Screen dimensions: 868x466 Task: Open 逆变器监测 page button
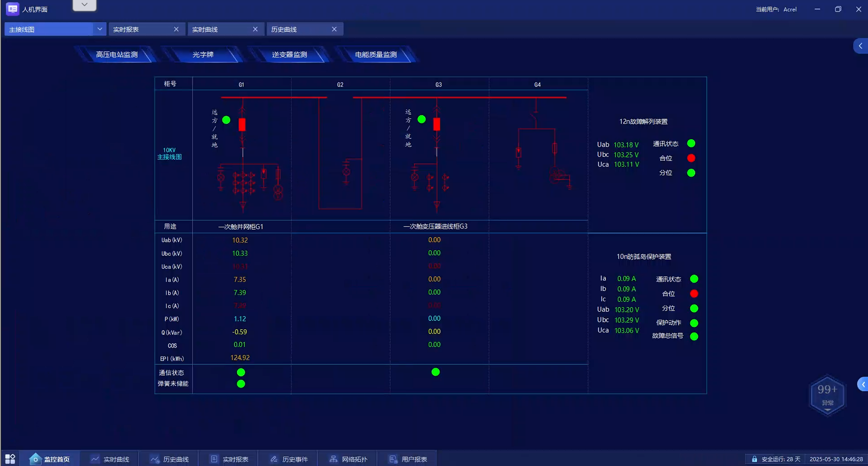tap(289, 55)
